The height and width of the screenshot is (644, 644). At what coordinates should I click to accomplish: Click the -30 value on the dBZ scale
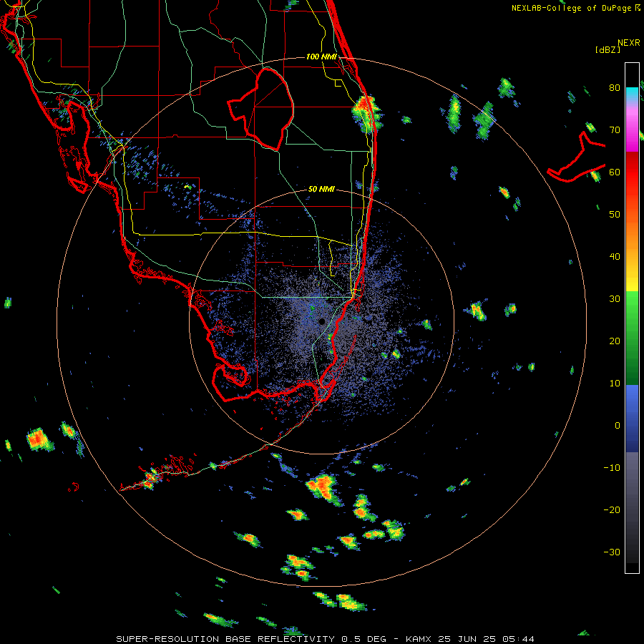tap(612, 552)
